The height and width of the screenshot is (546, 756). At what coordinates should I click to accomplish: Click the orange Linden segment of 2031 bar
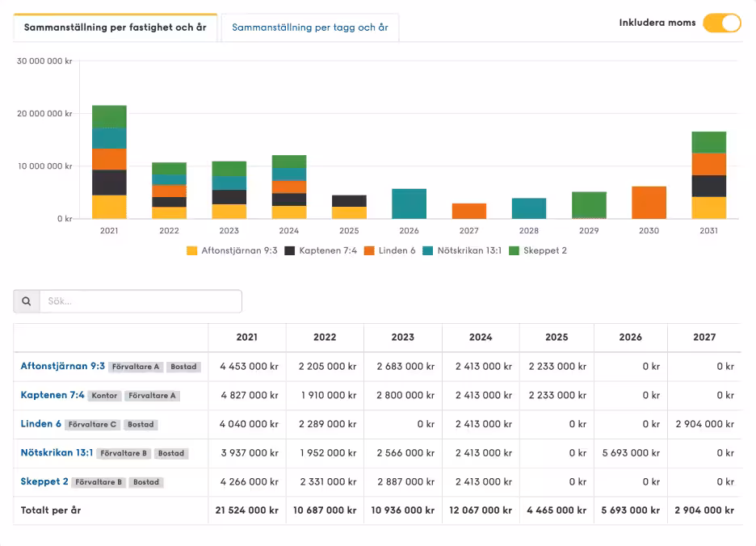click(709, 165)
